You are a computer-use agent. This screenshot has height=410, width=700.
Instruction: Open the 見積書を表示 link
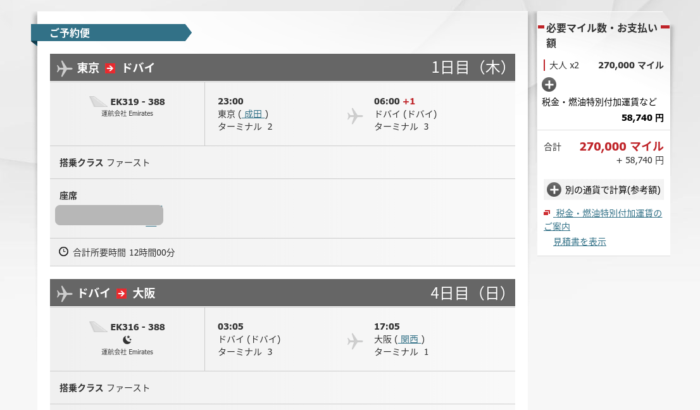[x=579, y=241]
